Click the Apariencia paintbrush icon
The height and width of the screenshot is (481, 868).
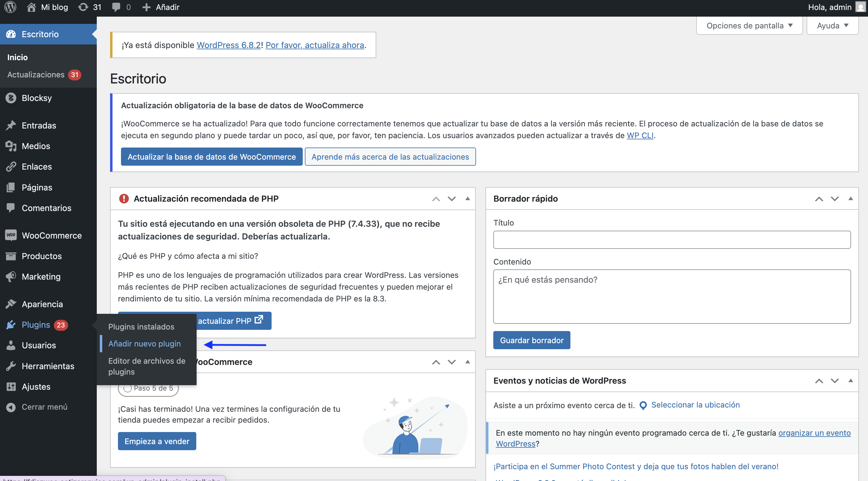pyautogui.click(x=11, y=304)
